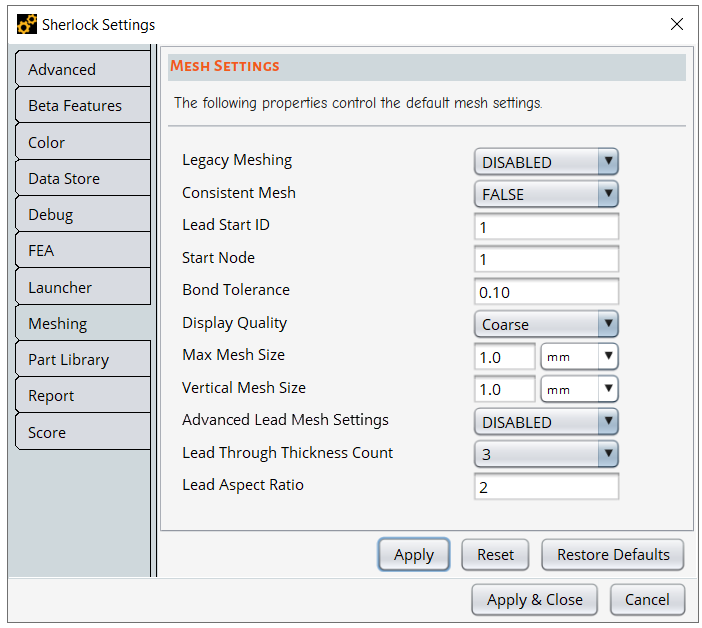This screenshot has width=702, height=628.
Task: Click the Lead Aspect Ratio field
Action: (x=546, y=486)
